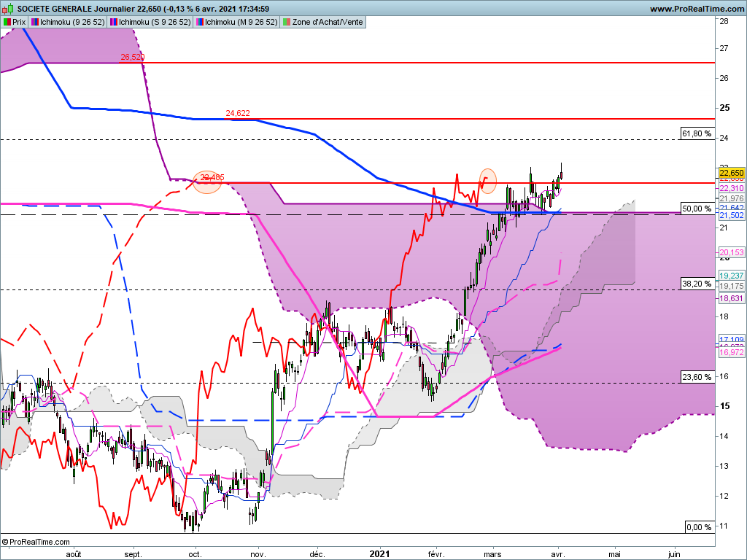This screenshot has width=747, height=560.
Task: Open the www.ProRealTime.com link
Action: tap(697, 9)
